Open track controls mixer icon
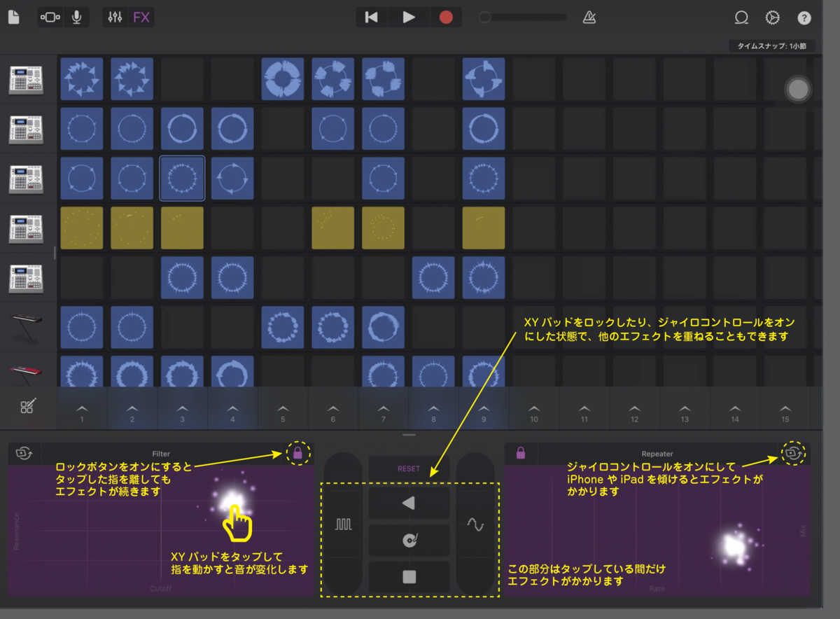 point(116,18)
